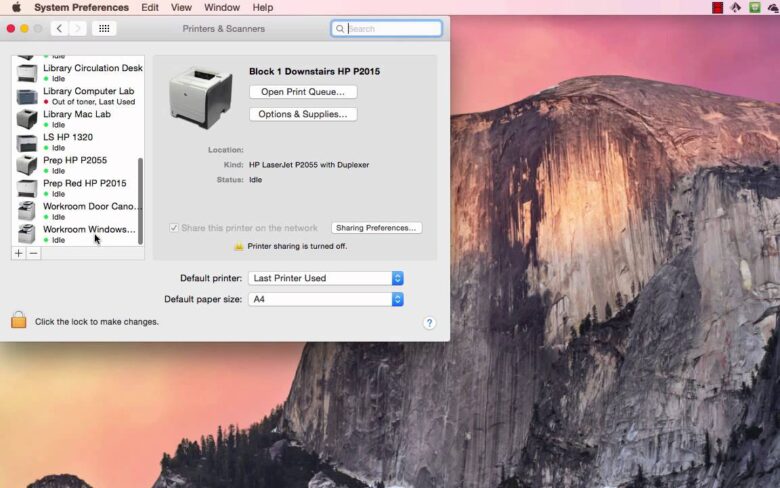The image size is (780, 488).
Task: Select the 'LS HP 1320' list entry
Action: point(78,142)
